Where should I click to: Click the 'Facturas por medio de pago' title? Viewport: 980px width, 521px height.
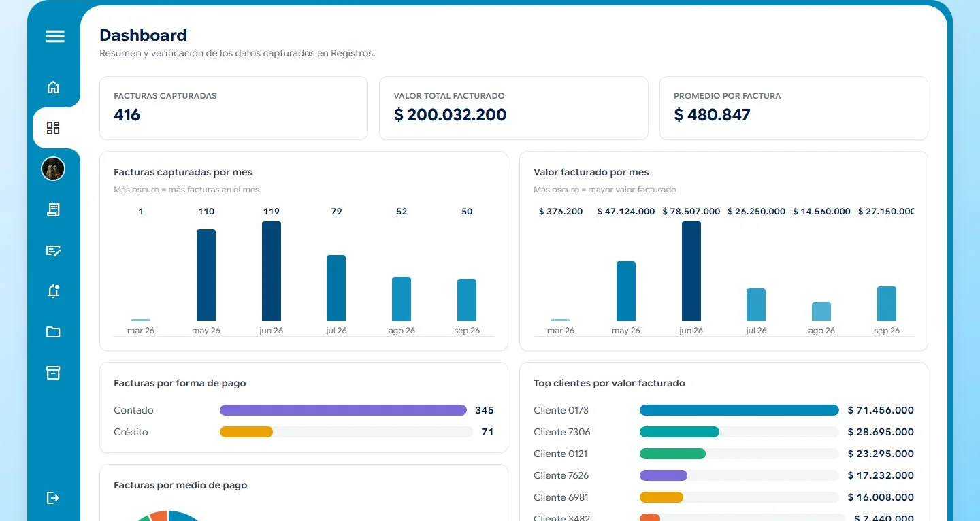pos(180,485)
